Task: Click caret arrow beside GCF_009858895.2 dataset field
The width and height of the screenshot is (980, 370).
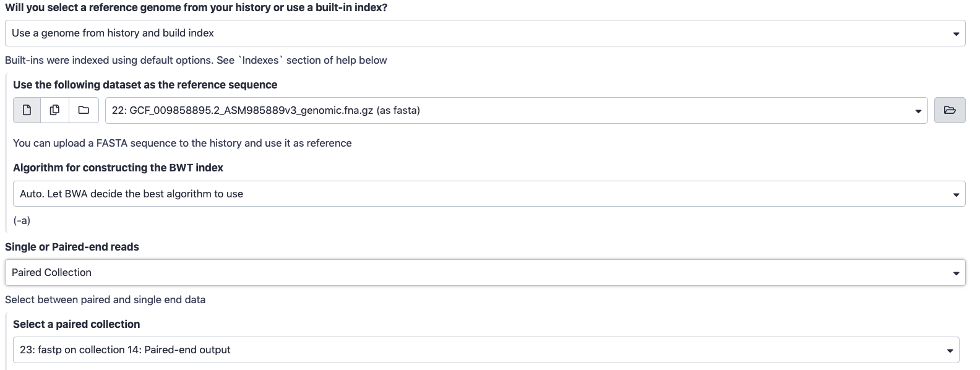Action: pos(918,111)
